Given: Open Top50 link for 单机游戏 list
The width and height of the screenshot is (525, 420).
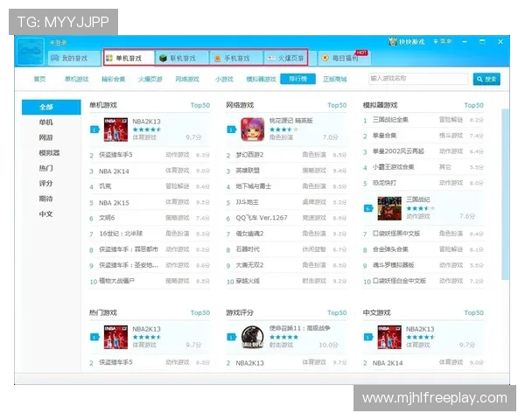Looking at the screenshot, I should tap(200, 105).
